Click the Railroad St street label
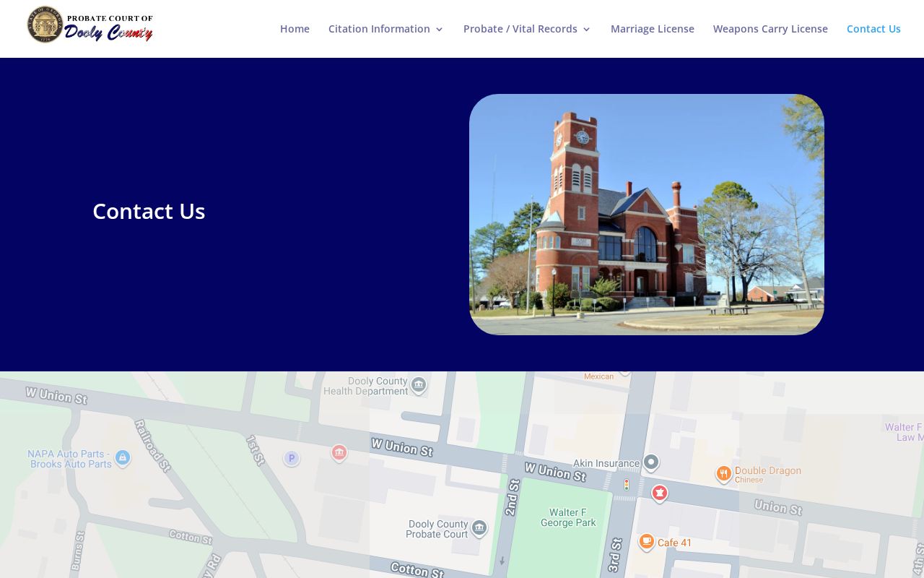Viewport: 924px width, 578px height. coord(152,445)
